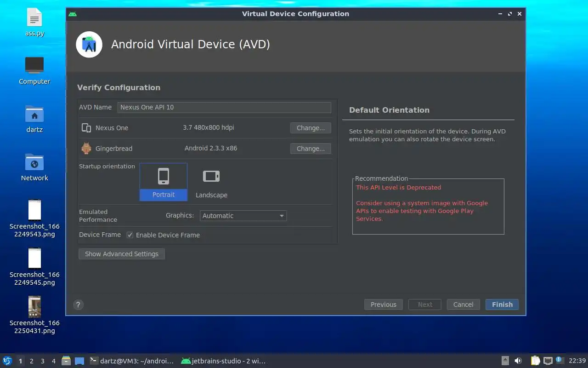
Task: Toggle the Enable Device Frame checkbox
Action: click(x=130, y=235)
